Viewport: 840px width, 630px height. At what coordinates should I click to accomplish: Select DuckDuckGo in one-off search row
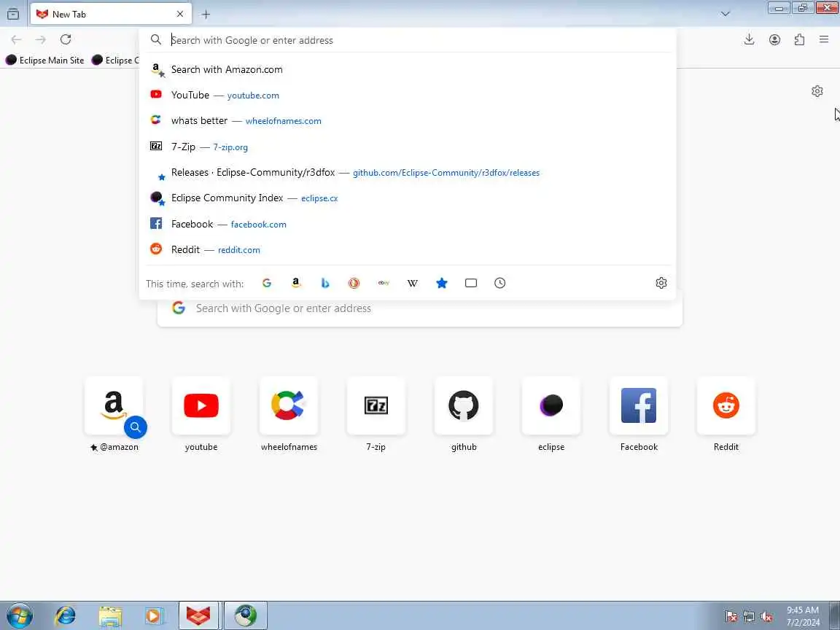[x=354, y=283]
